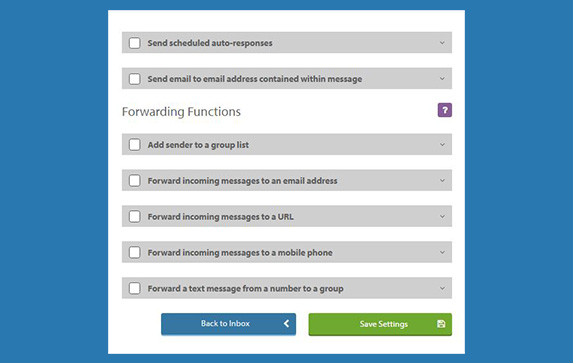Image resolution: width=573 pixels, height=363 pixels.
Task: Check Forward incoming messages to a mobile phone
Action: [x=134, y=252]
